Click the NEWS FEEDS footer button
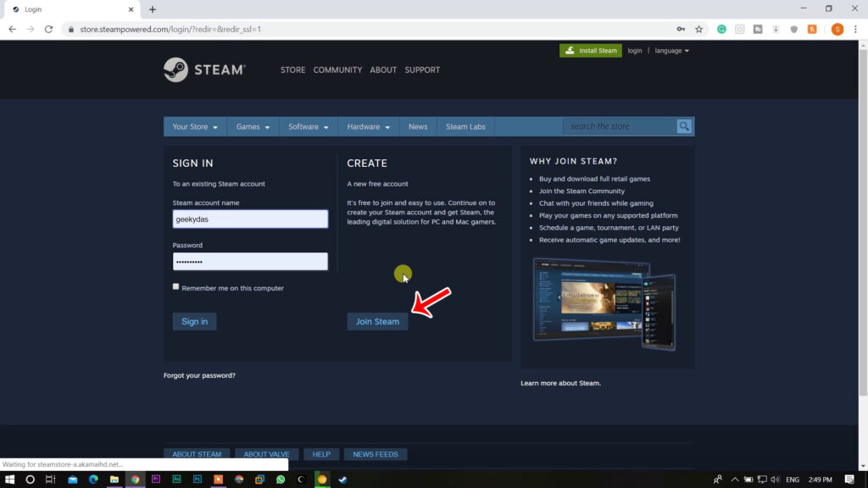 click(376, 454)
